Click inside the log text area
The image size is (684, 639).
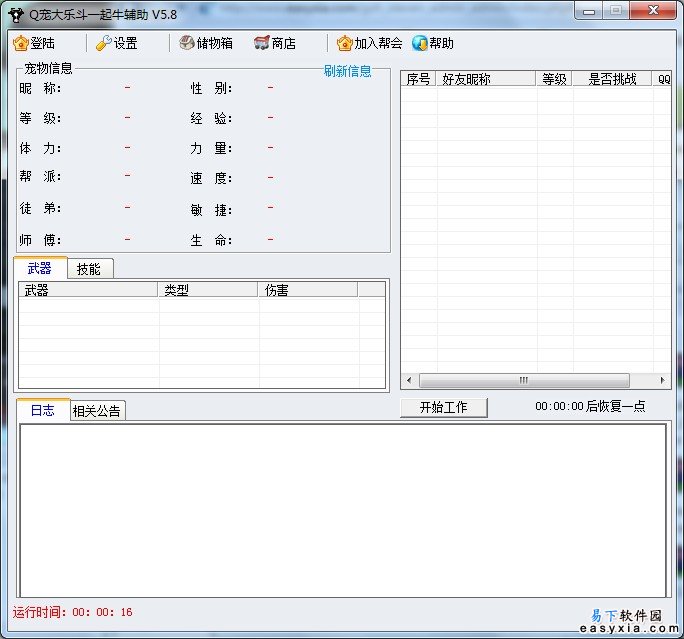point(342,510)
